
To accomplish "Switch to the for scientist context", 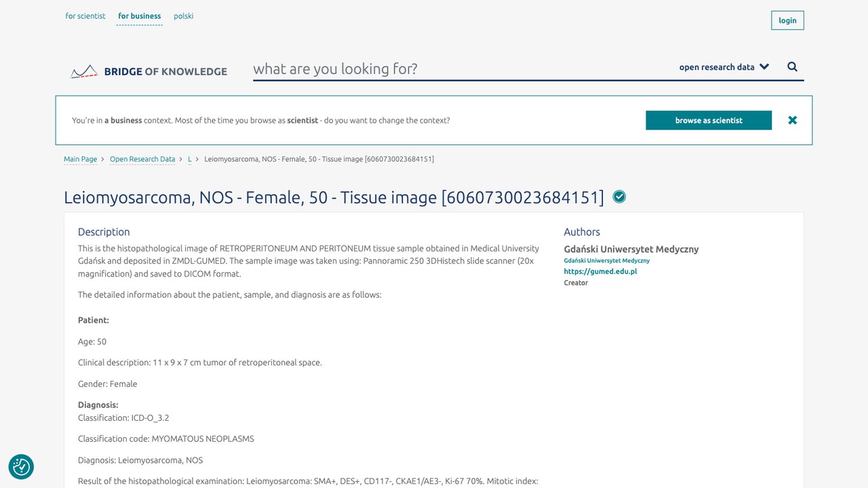I will coord(85,16).
